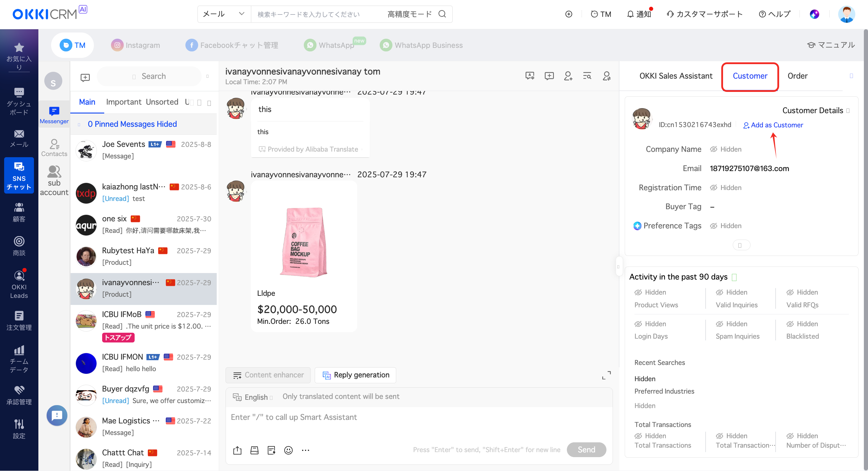The height and width of the screenshot is (471, 868).
Task: Open the emoji picker
Action: (x=288, y=450)
